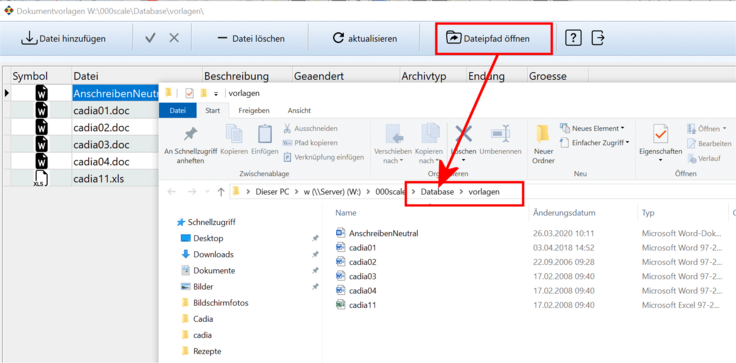Switch to Freigeben ribbon tab
The image size is (736, 363).
(x=253, y=110)
